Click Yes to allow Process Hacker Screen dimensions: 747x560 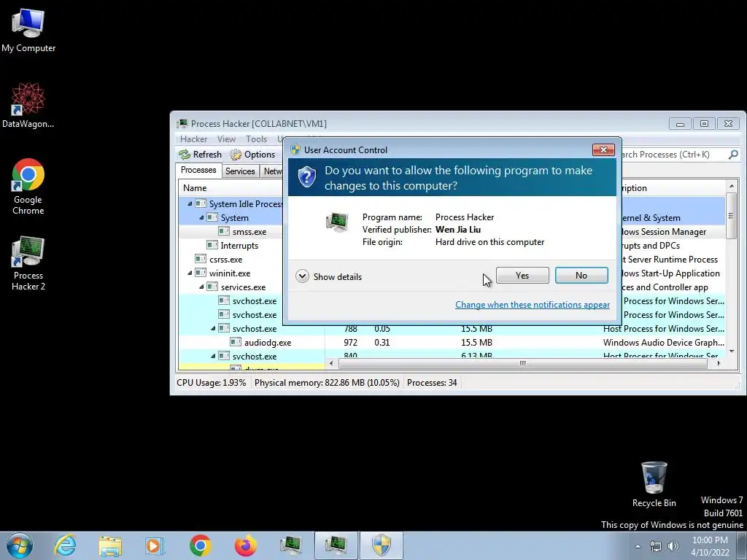(522, 275)
